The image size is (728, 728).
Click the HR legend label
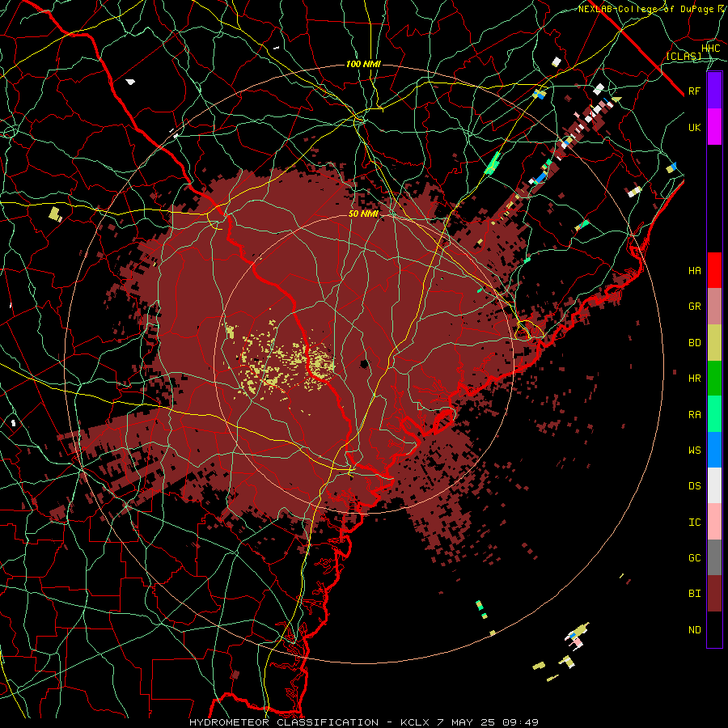[x=694, y=379]
